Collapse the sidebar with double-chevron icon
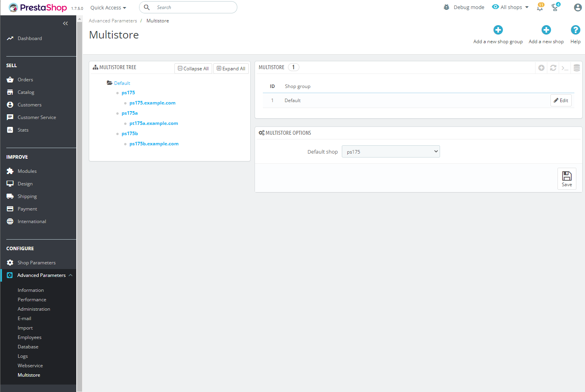The width and height of the screenshot is (585, 392). coord(65,24)
